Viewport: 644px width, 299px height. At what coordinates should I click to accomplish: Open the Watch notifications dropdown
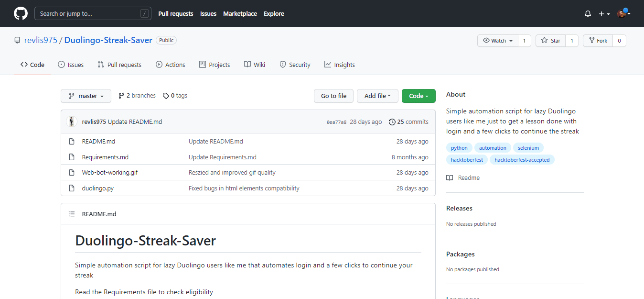click(498, 41)
